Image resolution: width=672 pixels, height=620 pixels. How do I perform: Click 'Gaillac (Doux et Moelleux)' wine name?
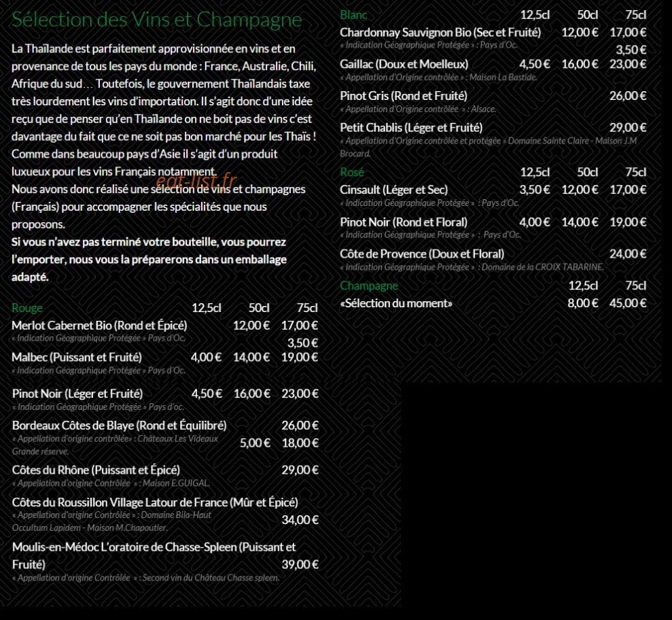click(x=404, y=65)
